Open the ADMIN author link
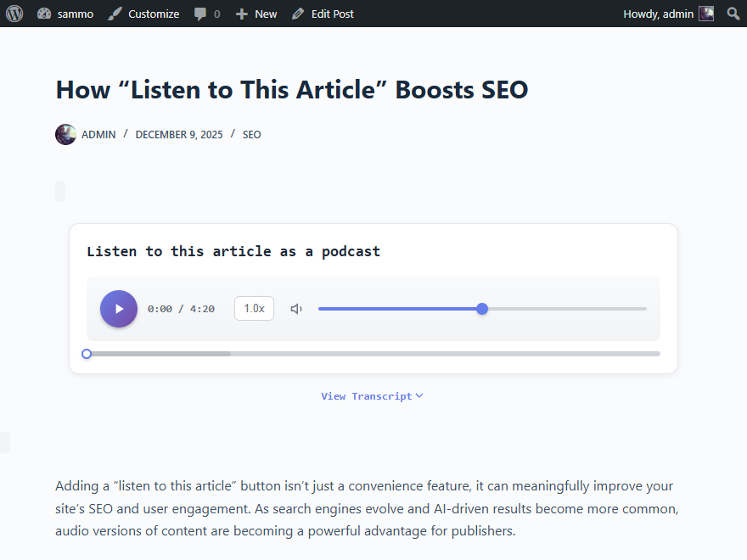747x560 pixels. (98, 134)
